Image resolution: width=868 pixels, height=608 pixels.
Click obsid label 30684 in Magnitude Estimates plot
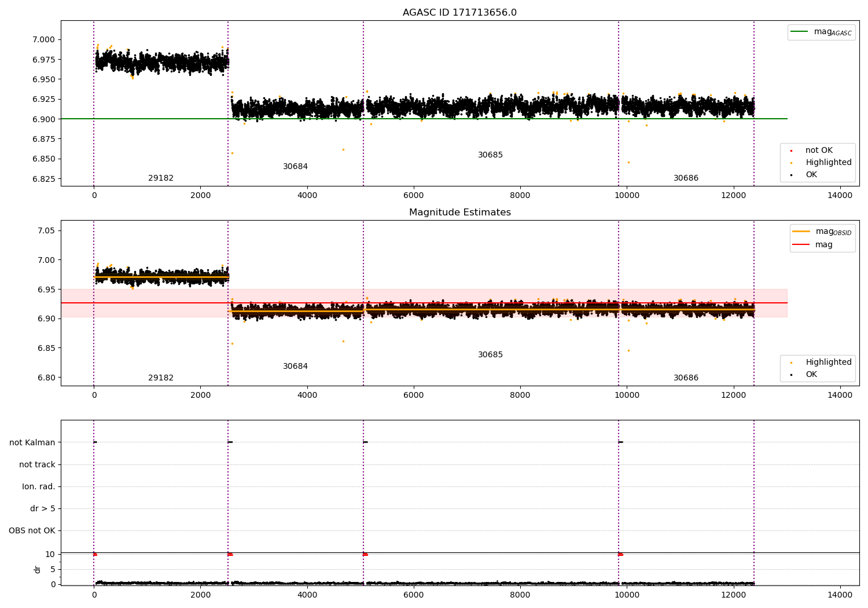[295, 367]
